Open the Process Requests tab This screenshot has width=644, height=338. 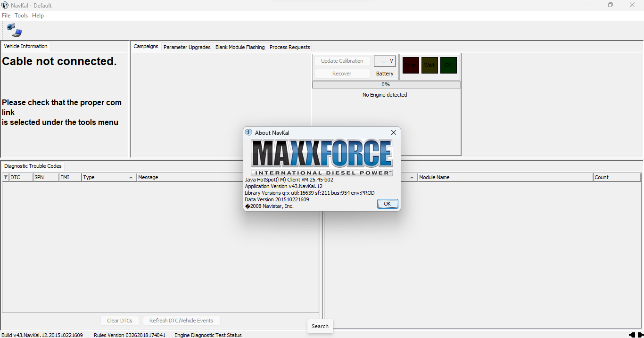[x=290, y=47]
